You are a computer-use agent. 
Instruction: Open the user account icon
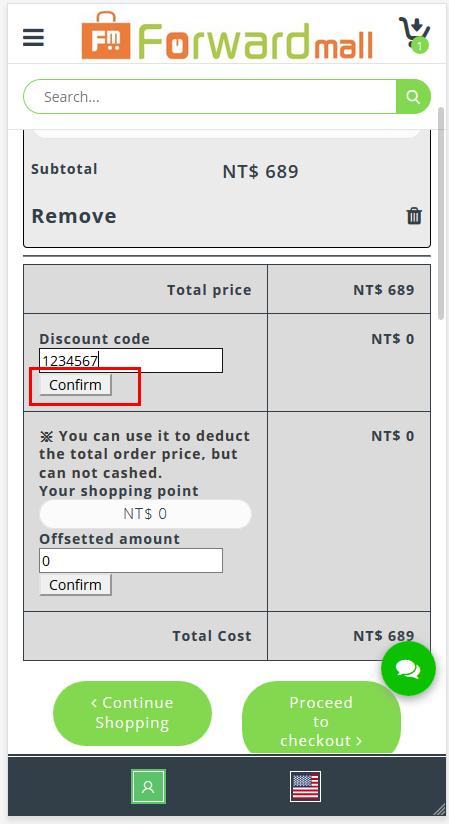point(148,787)
